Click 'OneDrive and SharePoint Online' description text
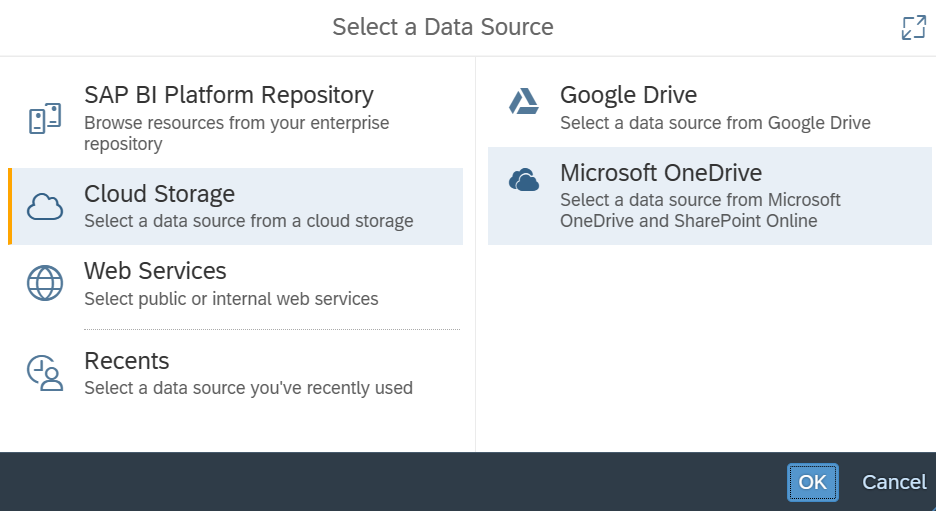Viewport: 936px width, 511px height. tap(688, 221)
